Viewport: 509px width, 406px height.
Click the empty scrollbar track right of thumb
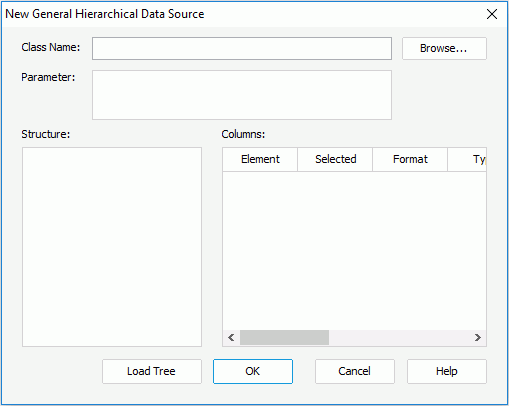click(399, 338)
